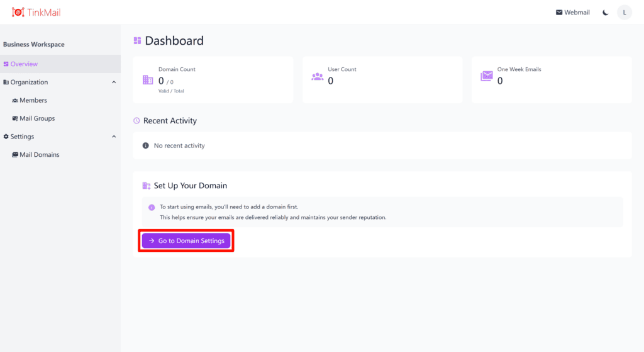The image size is (644, 352).
Task: Open Webmail from the top bar
Action: [x=572, y=13]
